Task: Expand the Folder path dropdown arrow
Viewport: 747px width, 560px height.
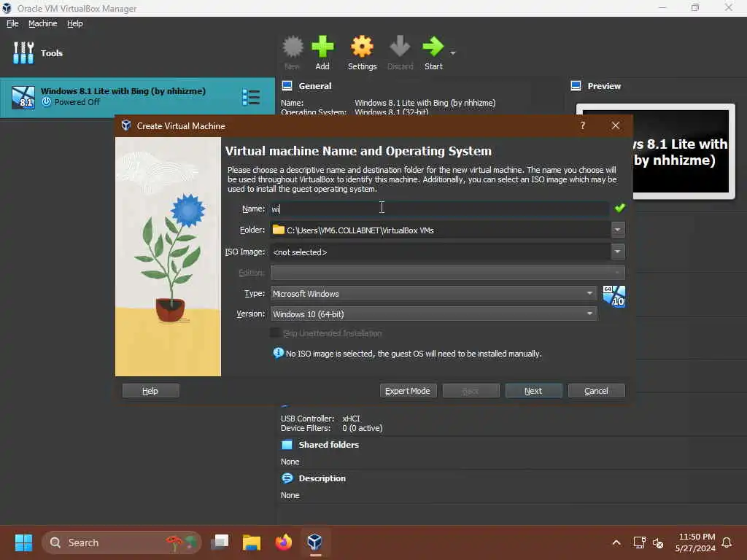Action: pos(617,230)
